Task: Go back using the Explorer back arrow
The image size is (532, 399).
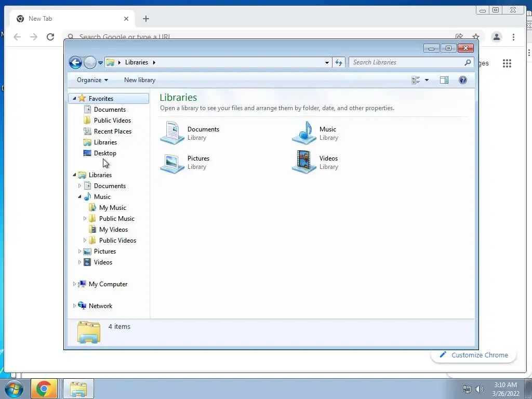Action: coord(75,62)
